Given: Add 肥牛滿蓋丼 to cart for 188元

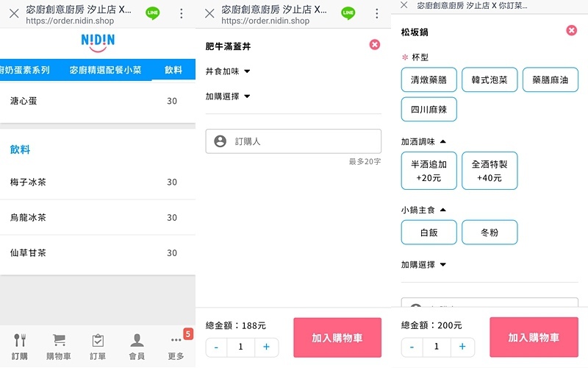Looking at the screenshot, I should [337, 338].
